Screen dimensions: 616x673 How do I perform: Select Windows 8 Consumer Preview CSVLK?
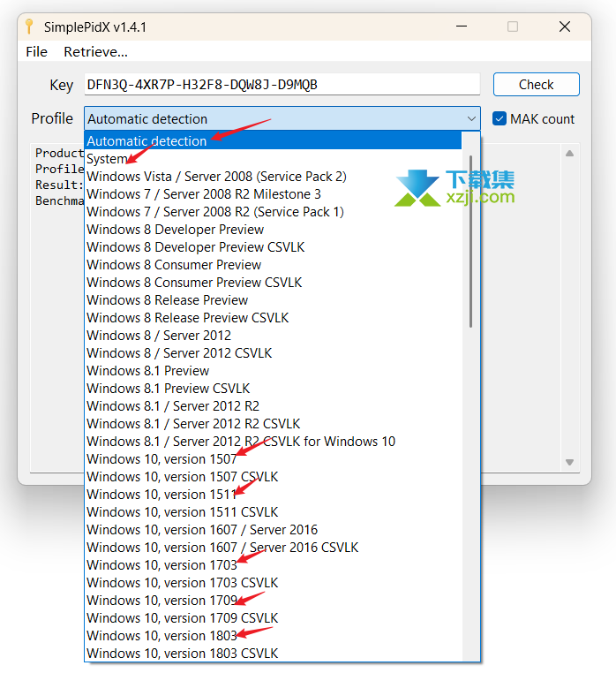tap(274, 282)
